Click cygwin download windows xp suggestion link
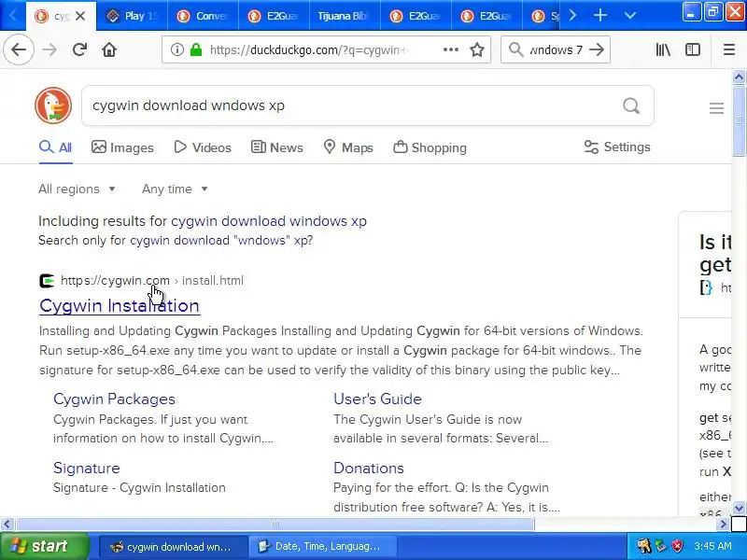The image size is (747, 560). (x=269, y=221)
